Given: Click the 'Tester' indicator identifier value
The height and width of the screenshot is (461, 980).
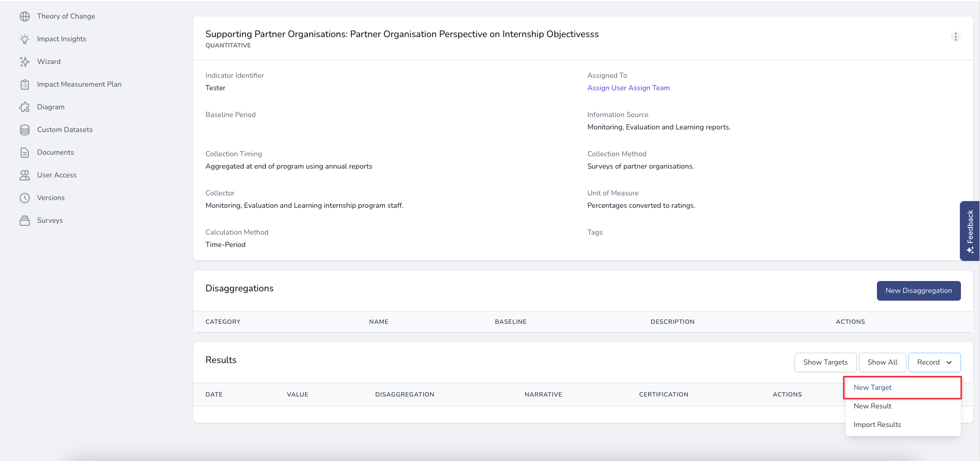Looking at the screenshot, I should coord(215,88).
